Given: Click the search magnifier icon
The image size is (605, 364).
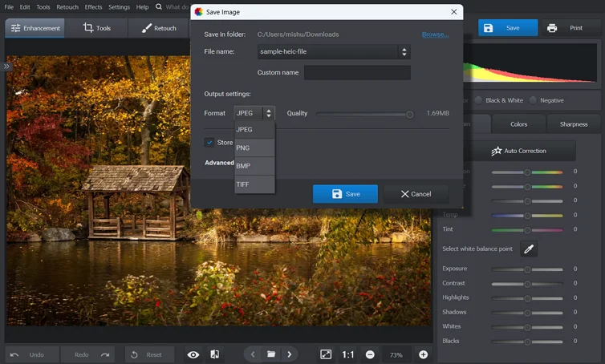Looking at the screenshot, I should coord(159,7).
